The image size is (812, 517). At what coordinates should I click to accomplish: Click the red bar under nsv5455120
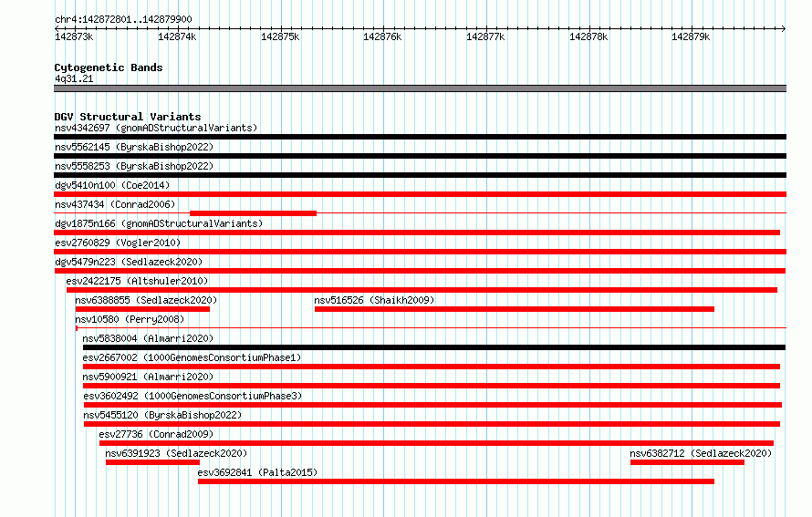point(432,424)
